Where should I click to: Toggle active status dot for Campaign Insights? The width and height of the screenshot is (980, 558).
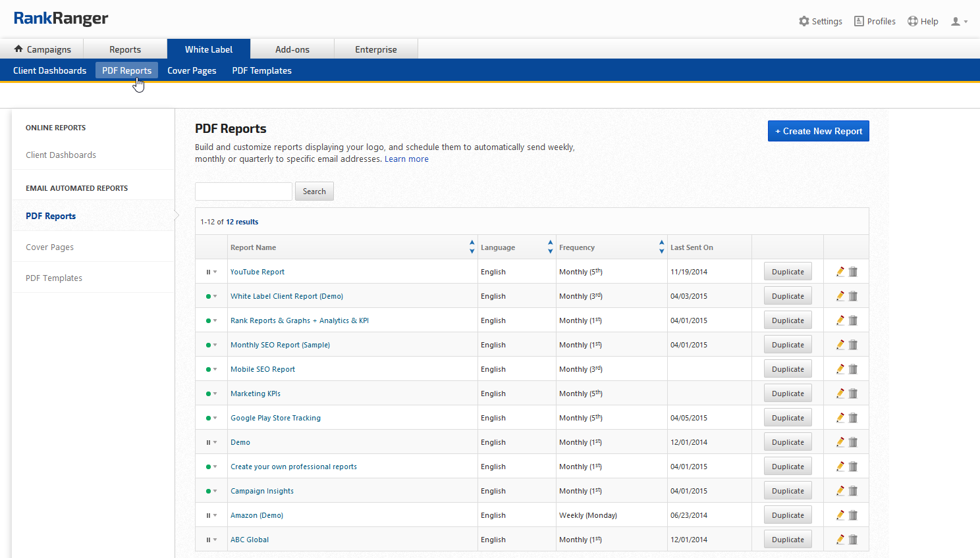pyautogui.click(x=209, y=491)
